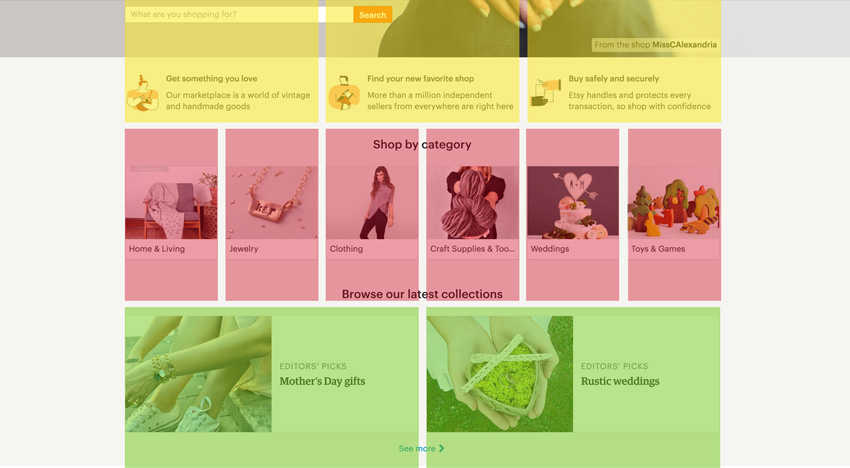This screenshot has height=468, width=850.
Task: Open Mother's Day gifts collection title
Action: click(322, 381)
